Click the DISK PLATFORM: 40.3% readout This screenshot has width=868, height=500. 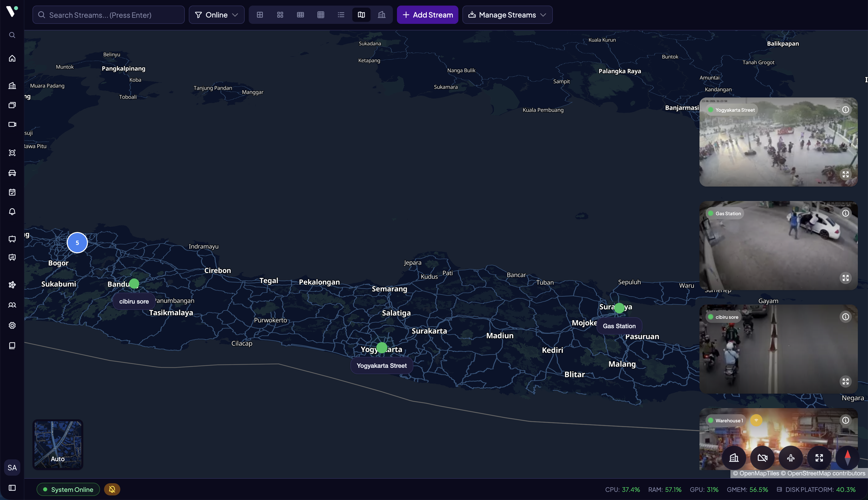click(816, 490)
